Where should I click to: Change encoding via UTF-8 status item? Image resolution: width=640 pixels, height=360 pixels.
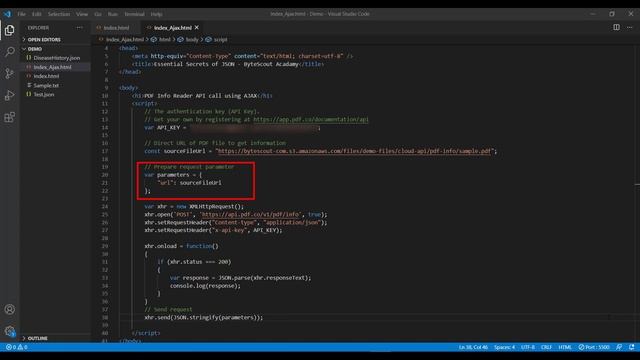coord(528,347)
